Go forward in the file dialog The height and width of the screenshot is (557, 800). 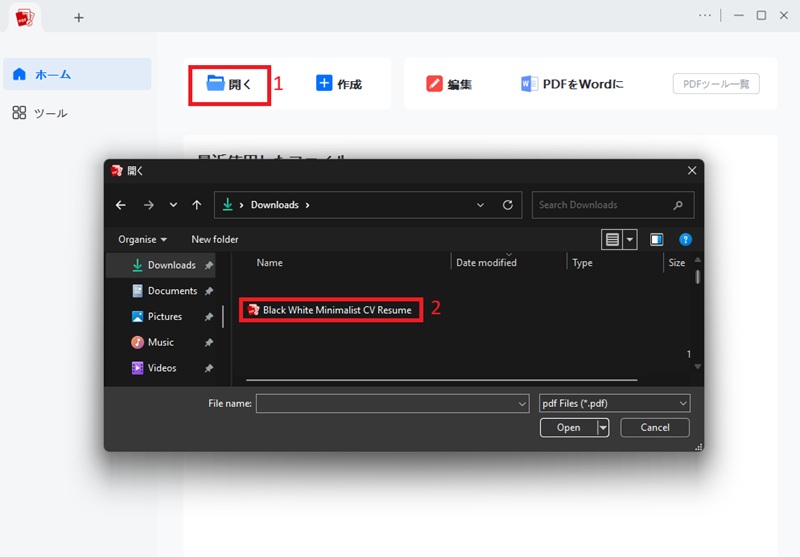[148, 205]
